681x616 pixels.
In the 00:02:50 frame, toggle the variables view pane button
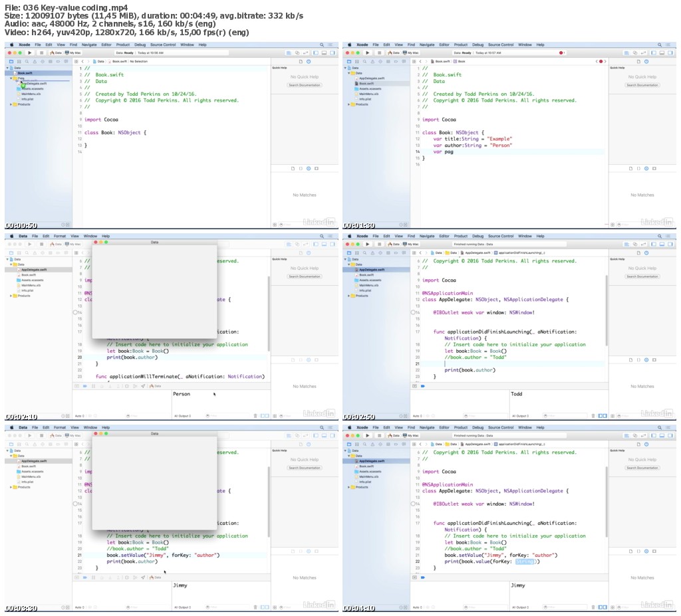[601, 416]
